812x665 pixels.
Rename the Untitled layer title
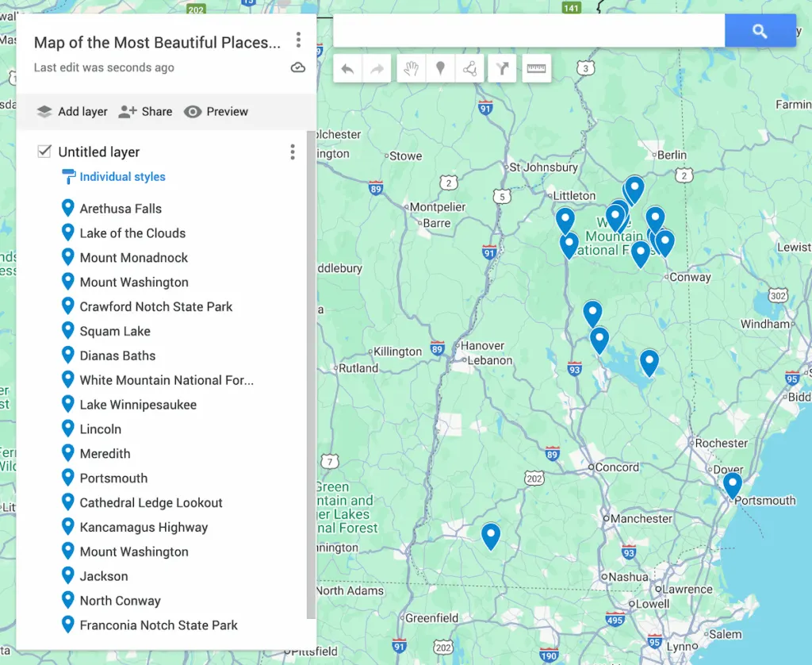click(99, 152)
